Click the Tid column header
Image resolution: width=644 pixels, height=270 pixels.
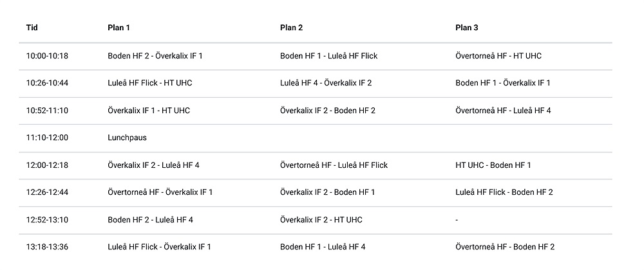[32, 28]
